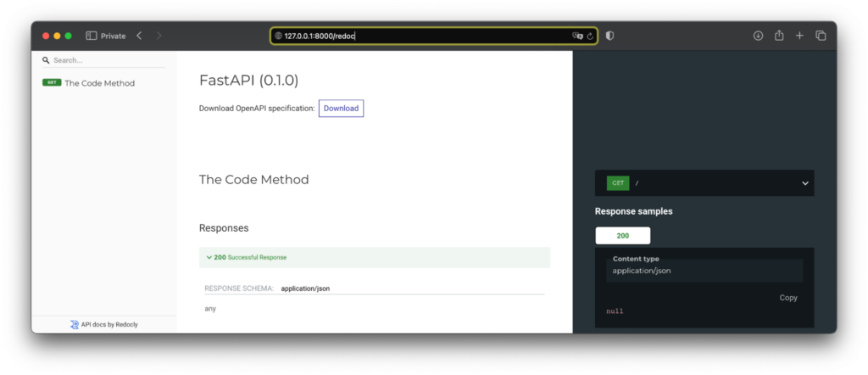Toggle the Safari sidebar icon
The width and height of the screenshot is (868, 375).
pos(92,36)
